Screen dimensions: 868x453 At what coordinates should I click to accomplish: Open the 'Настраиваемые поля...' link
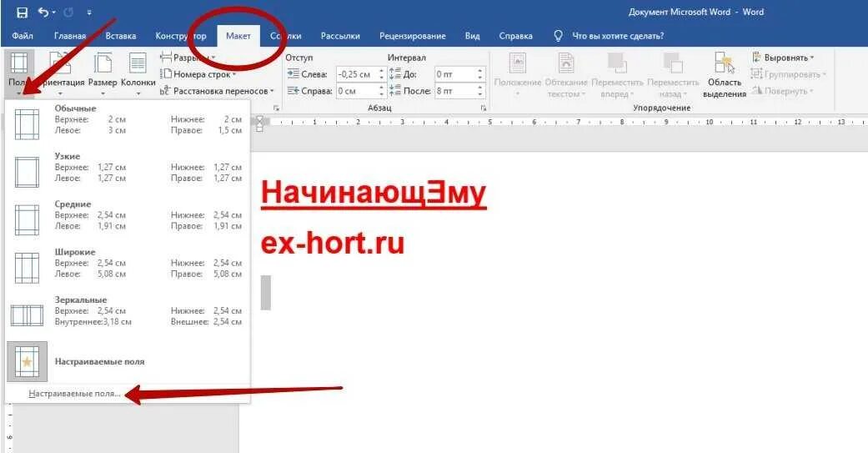tap(75, 394)
